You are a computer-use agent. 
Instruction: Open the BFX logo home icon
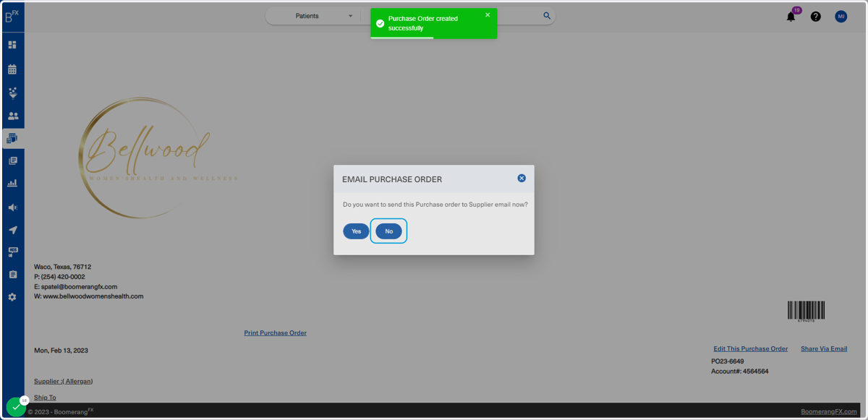tap(12, 16)
